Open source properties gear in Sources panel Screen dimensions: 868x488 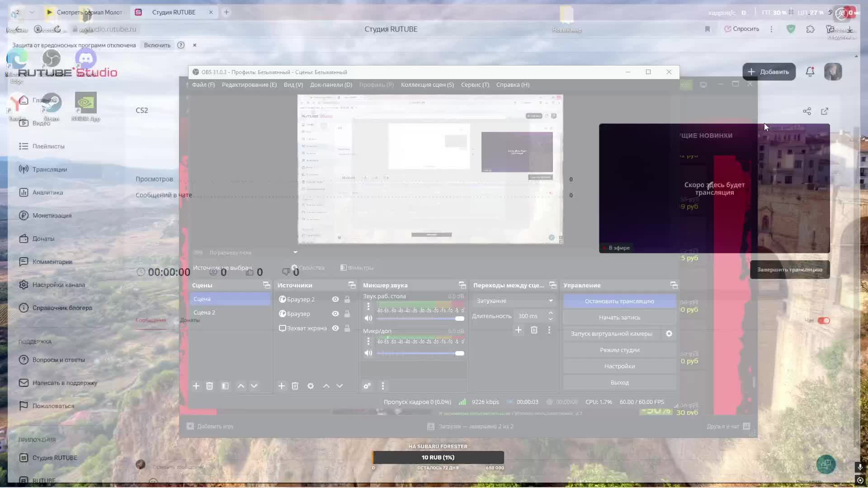[x=311, y=386]
